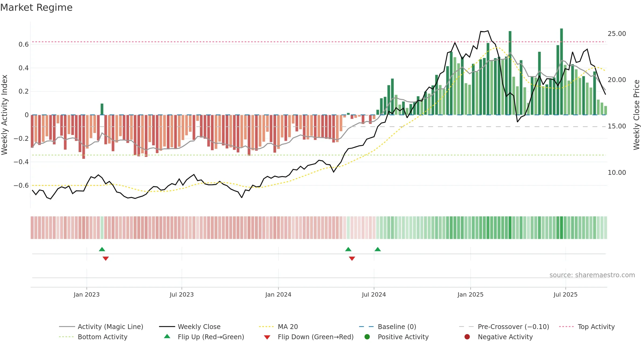Screen dimensions: 644x362
Task: Click the Market Regime chart title
Action: (x=36, y=8)
